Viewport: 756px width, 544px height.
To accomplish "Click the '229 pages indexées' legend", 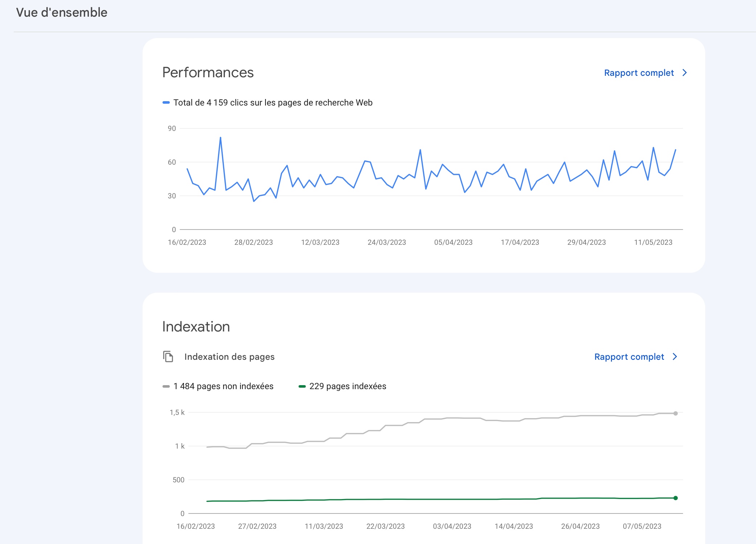I will point(348,386).
